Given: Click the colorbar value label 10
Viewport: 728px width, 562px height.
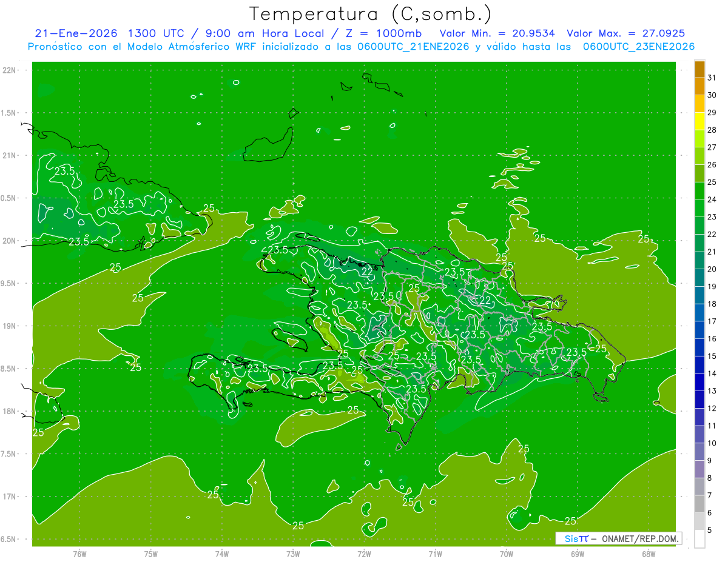Looking at the screenshot, I should [712, 443].
